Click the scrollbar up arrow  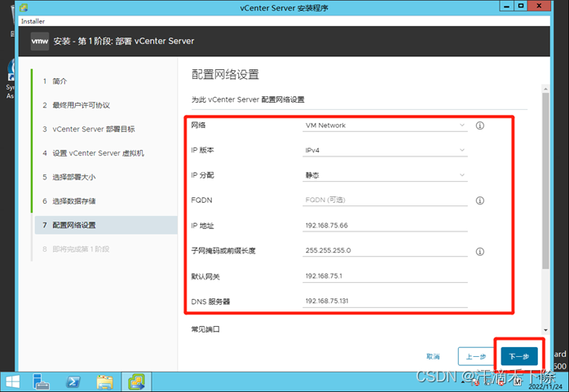tap(545, 89)
